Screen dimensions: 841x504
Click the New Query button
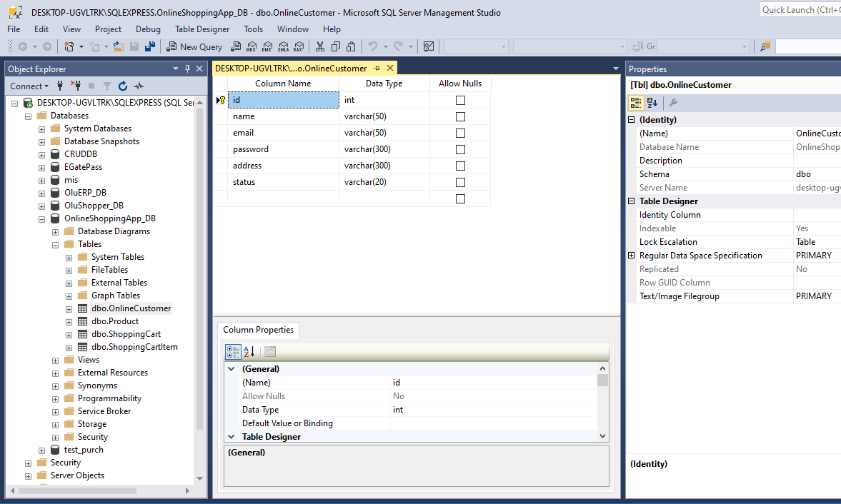pyautogui.click(x=194, y=46)
